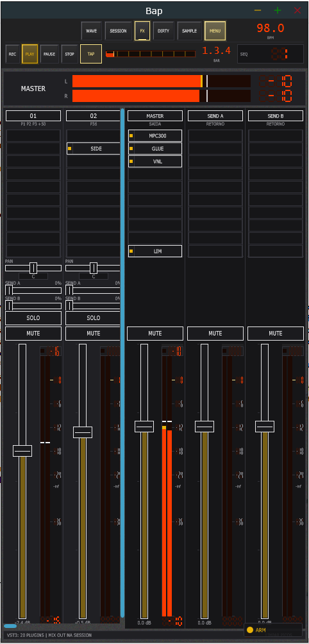Click channel 01 PAN slider handle
The image size is (309, 644).
pyautogui.click(x=33, y=268)
